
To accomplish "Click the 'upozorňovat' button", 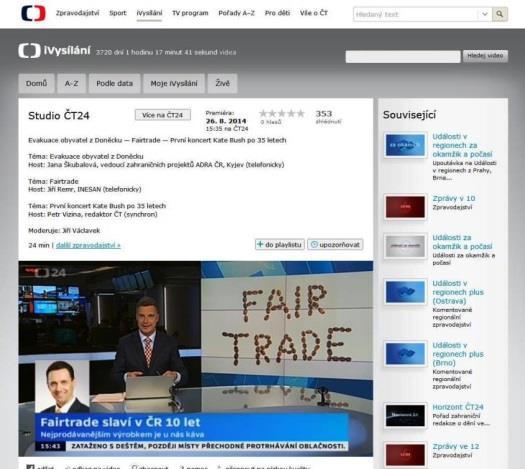I will pyautogui.click(x=335, y=245).
